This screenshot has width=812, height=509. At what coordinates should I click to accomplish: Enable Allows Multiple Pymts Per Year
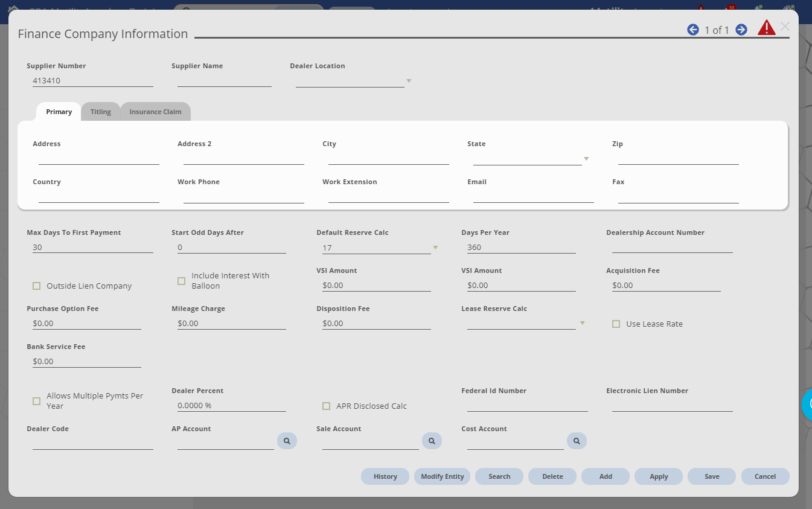pos(37,401)
